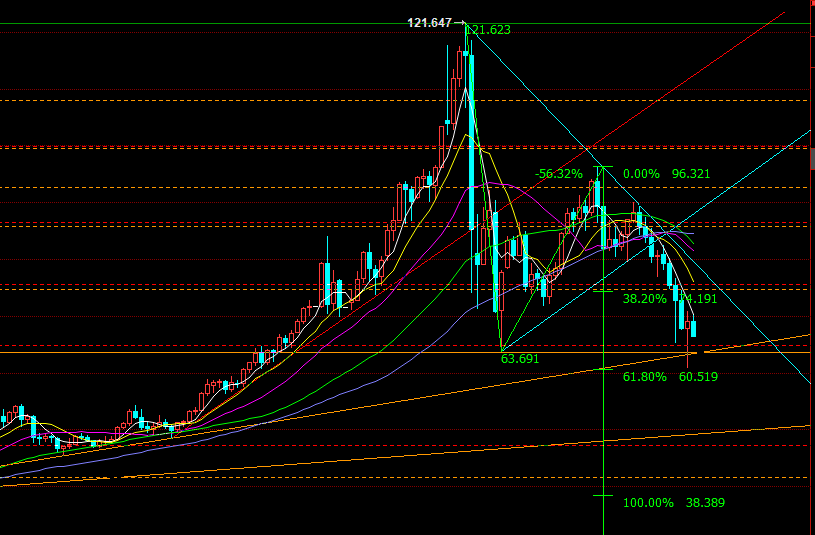Image resolution: width=815 pixels, height=535 pixels.
Task: Select the white arrow beside 121.647
Action: click(459, 22)
